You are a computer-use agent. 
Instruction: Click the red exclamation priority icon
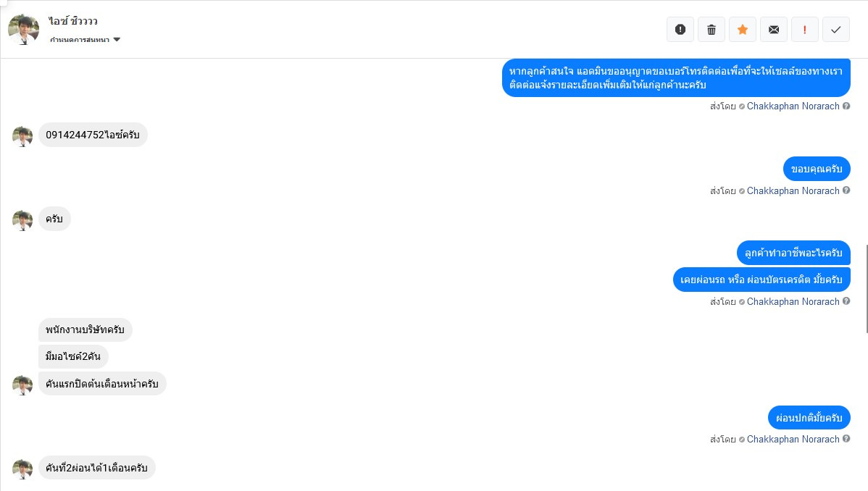(x=805, y=30)
